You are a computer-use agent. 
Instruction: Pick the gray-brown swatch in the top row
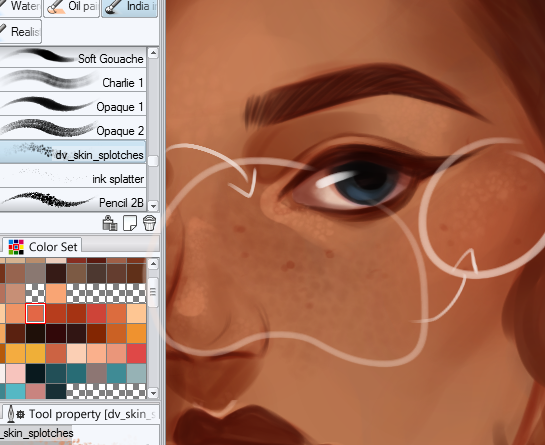tap(35, 273)
